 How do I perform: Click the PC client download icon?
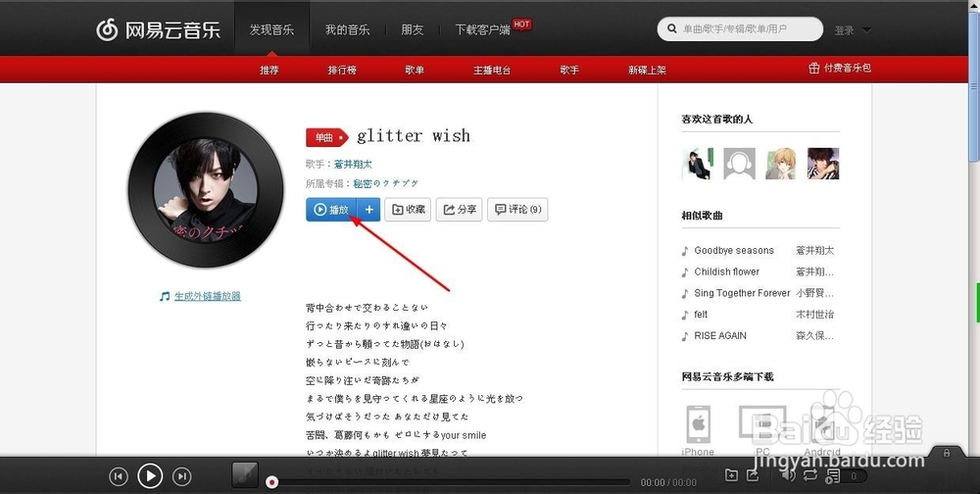coord(761,424)
